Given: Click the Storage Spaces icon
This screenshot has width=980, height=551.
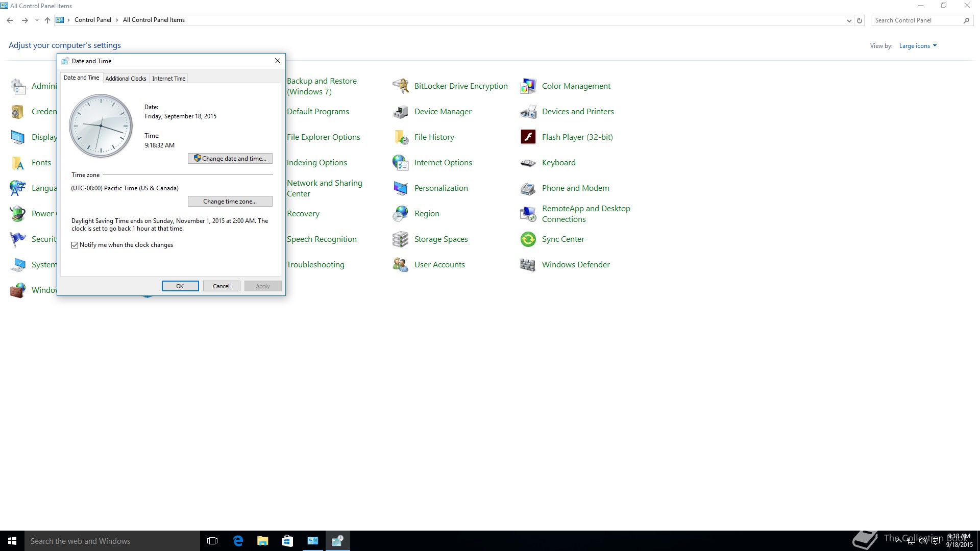Looking at the screenshot, I should pos(401,239).
